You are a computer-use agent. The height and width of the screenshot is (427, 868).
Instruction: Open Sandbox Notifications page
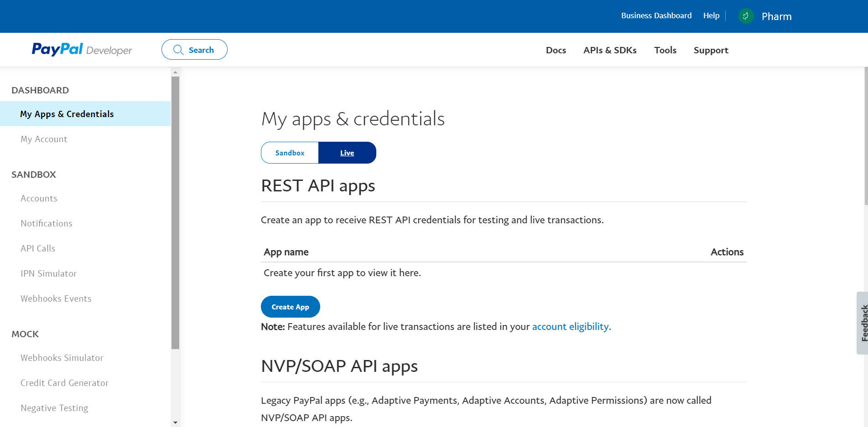click(47, 223)
